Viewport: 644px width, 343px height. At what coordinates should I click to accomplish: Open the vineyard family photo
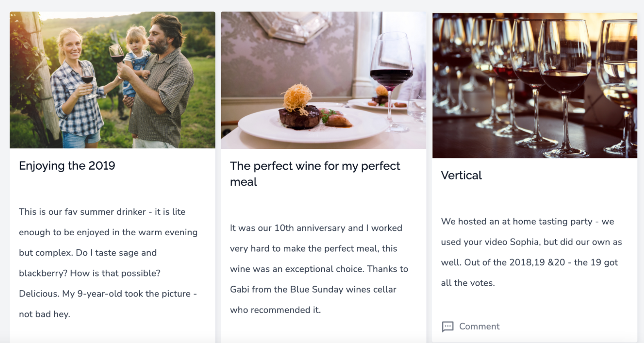point(112,80)
